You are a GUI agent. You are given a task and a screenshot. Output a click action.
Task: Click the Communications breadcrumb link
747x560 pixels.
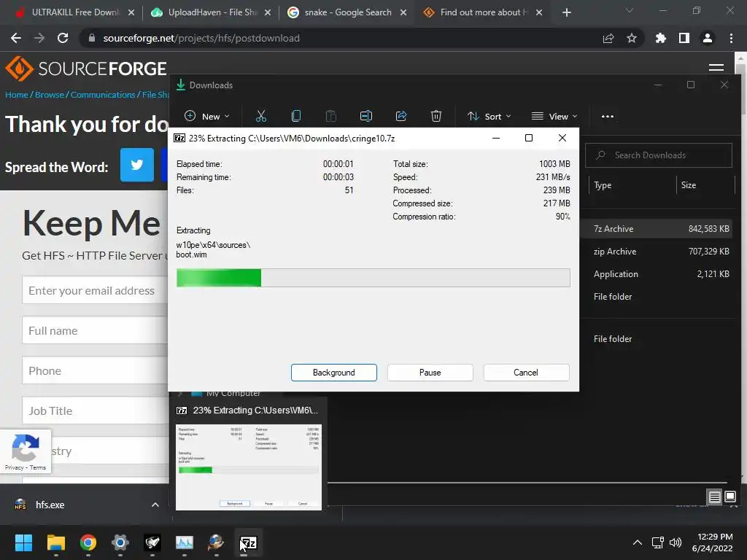click(103, 95)
